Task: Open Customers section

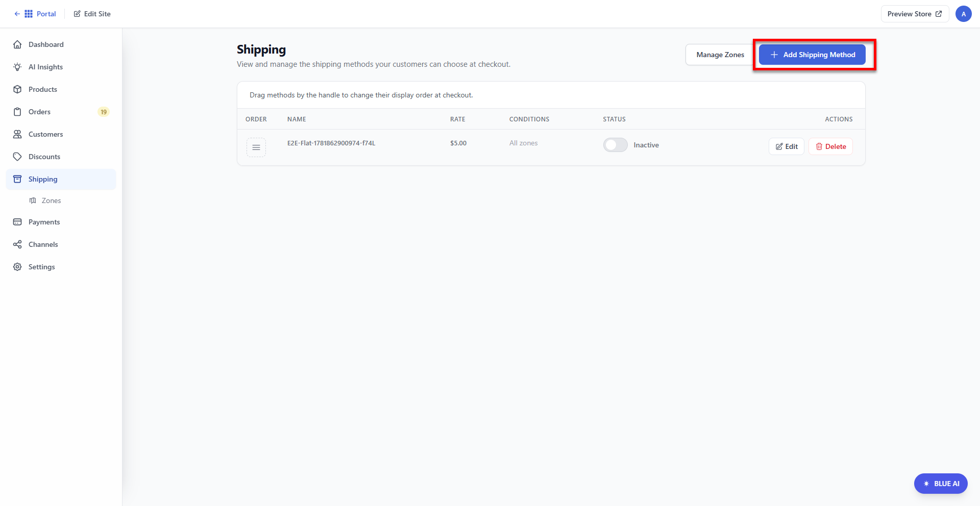Action: (x=61, y=134)
